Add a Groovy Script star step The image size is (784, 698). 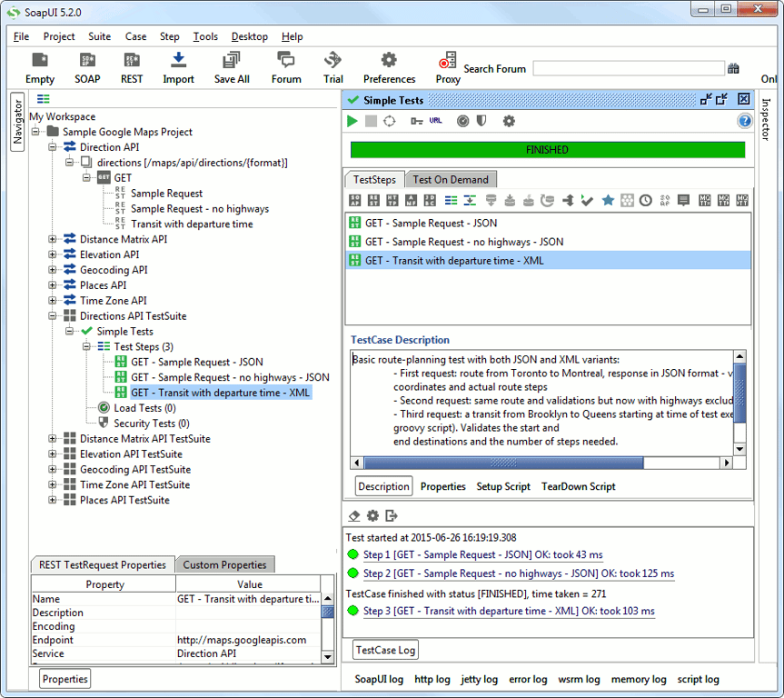(x=608, y=201)
